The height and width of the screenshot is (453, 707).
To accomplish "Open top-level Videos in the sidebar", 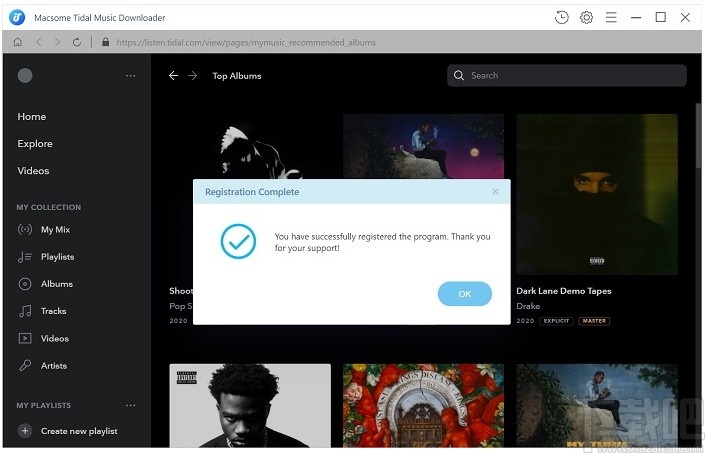I will (x=33, y=170).
